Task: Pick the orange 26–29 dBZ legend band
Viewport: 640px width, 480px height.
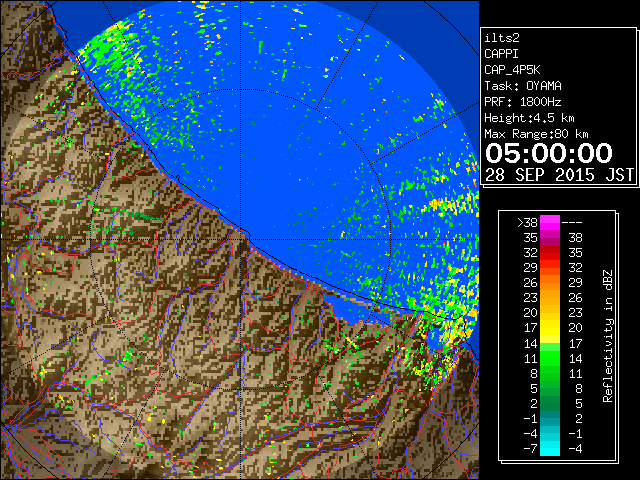Action: pos(550,282)
